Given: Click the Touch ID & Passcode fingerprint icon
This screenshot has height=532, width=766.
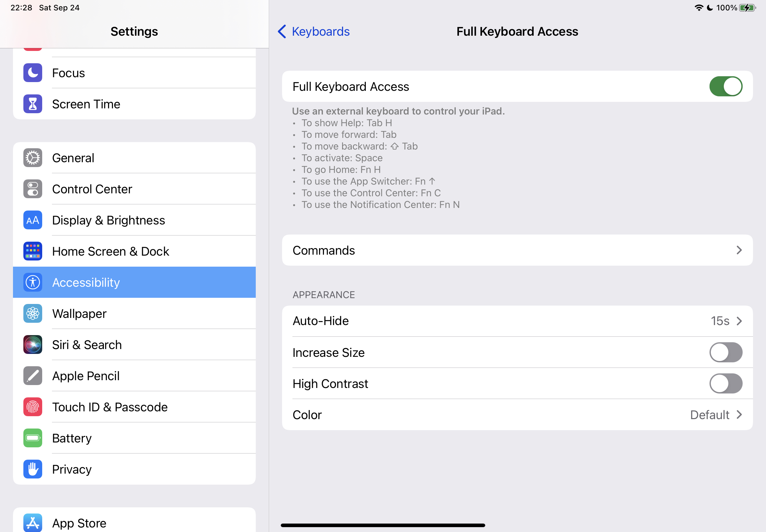Looking at the screenshot, I should (32, 407).
